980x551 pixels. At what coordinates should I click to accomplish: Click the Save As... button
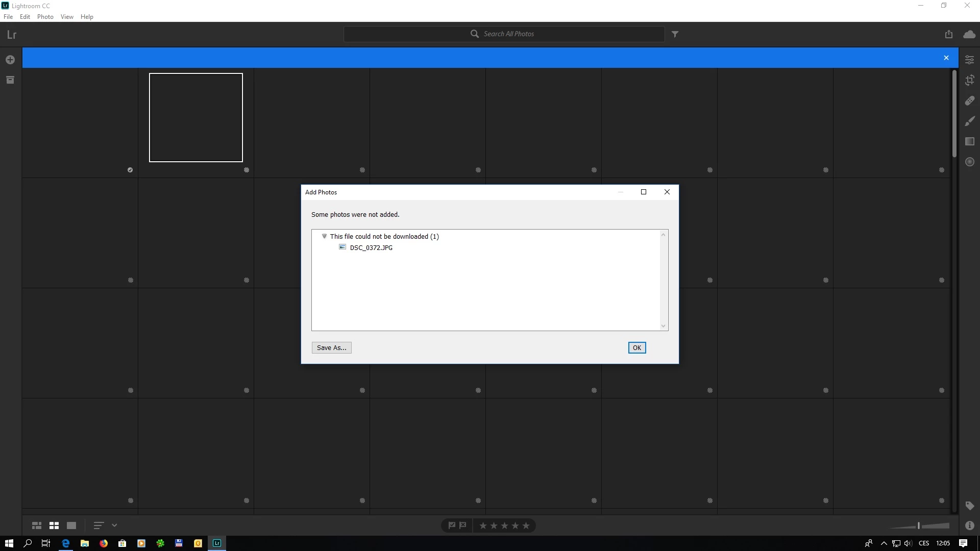[331, 347]
